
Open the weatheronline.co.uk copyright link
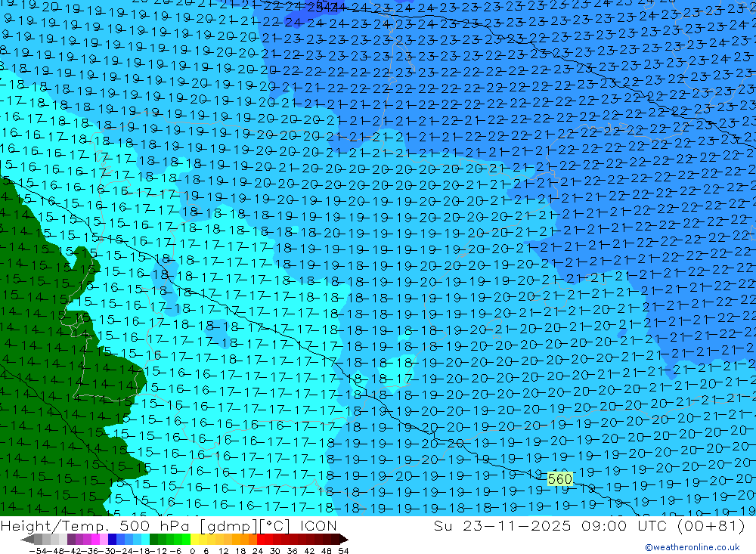(x=692, y=547)
